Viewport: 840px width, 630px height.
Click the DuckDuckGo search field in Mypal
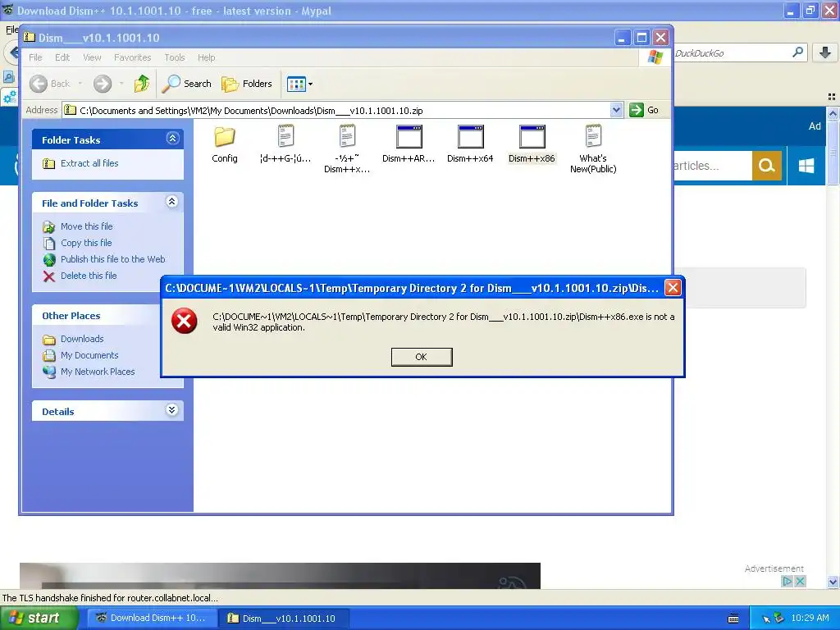pos(731,53)
